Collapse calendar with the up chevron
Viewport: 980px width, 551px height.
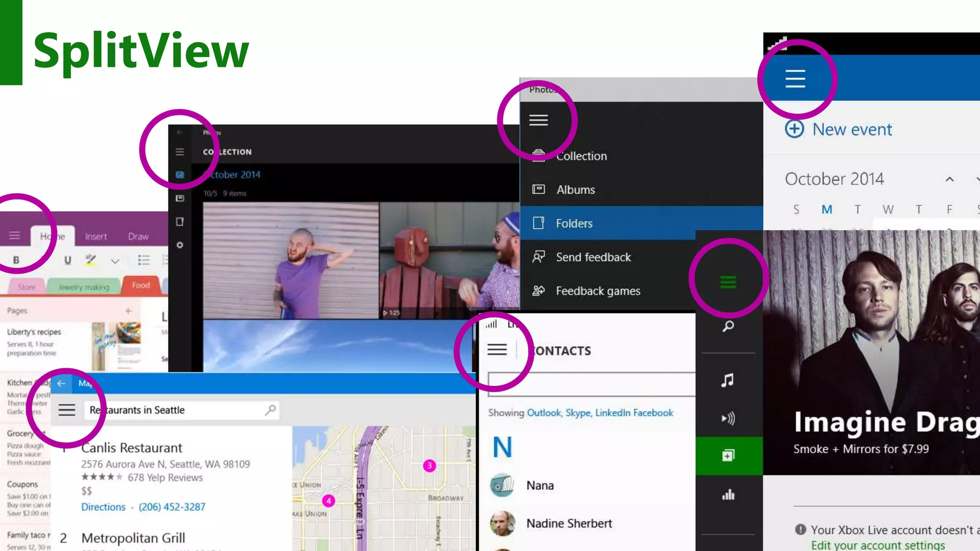coord(949,179)
